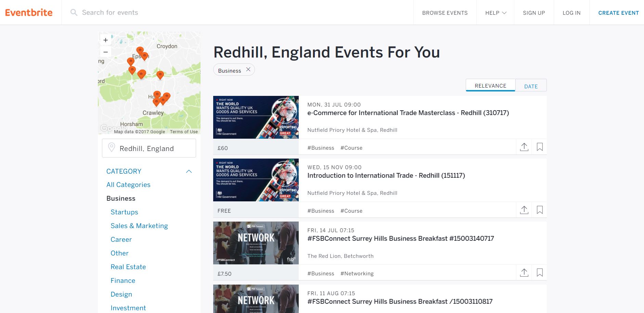Screen dimensions: 644x313
Task: Share the e-Commerce Masterclass event
Action: [x=524, y=147]
